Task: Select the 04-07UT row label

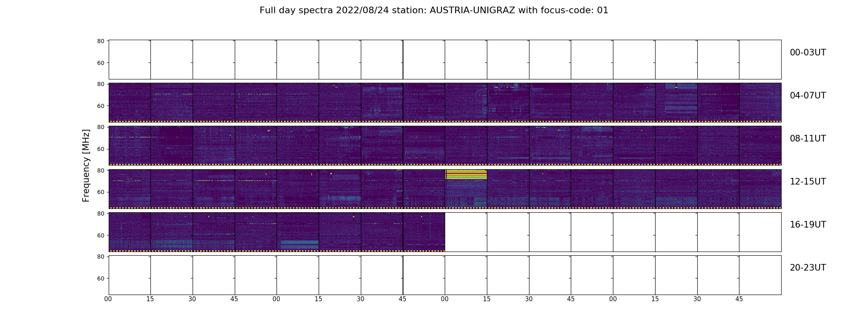Action: pyautogui.click(x=808, y=96)
